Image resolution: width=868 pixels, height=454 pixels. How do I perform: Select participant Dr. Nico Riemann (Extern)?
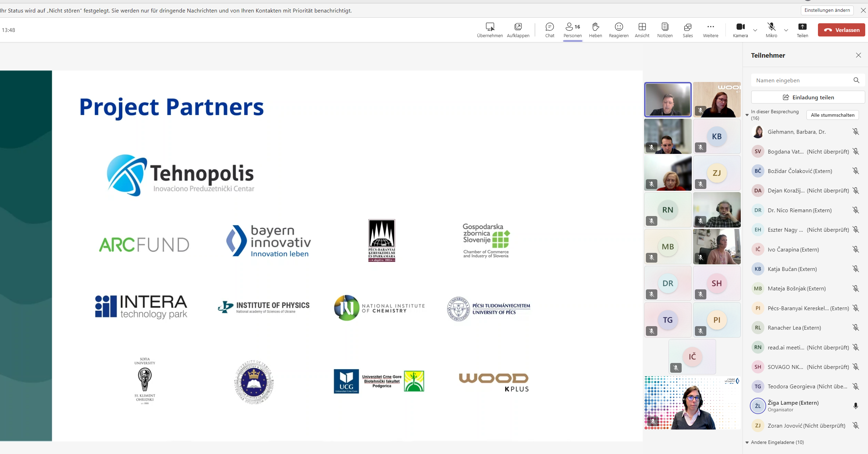point(805,210)
